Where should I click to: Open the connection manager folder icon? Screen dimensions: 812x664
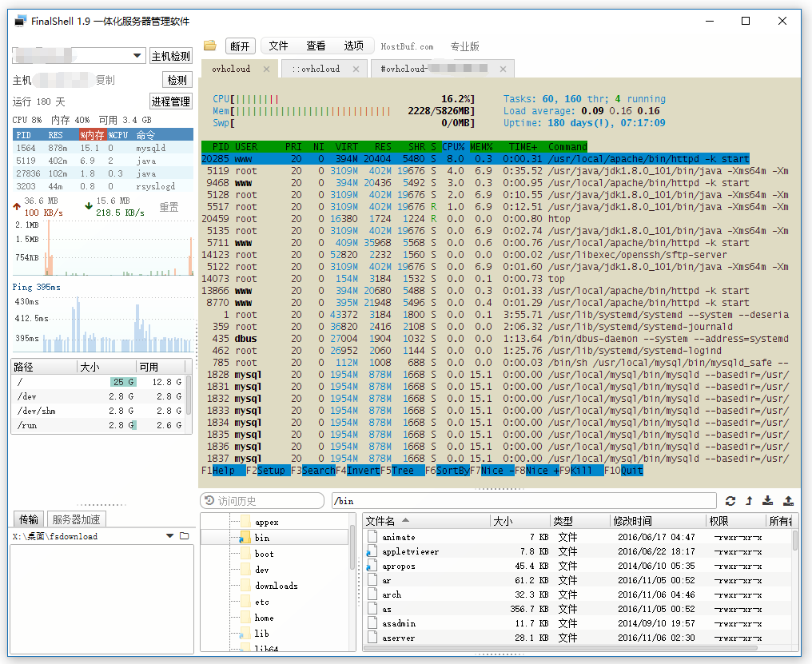(210, 46)
